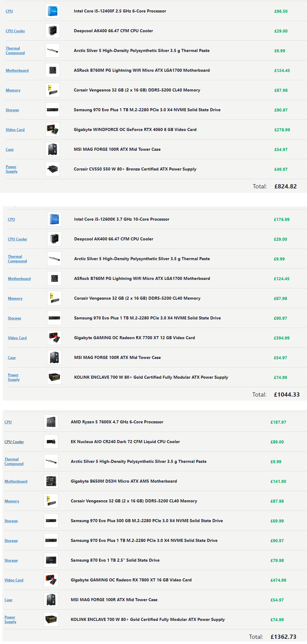Image resolution: width=307 pixels, height=644 pixels.
Task: Click the Samsung 970 Evo Plus 500 GB thumbnail
Action: (51, 521)
